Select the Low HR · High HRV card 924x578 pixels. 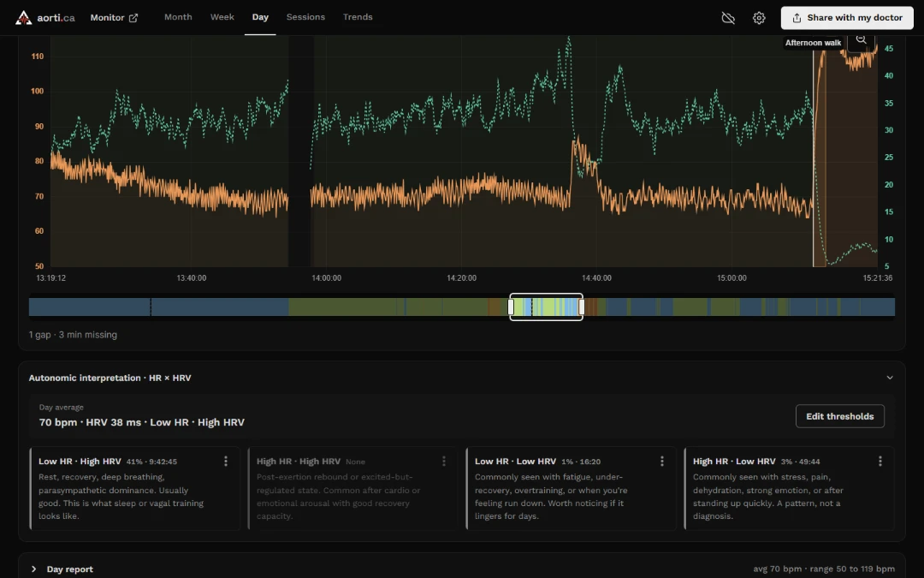click(x=135, y=488)
